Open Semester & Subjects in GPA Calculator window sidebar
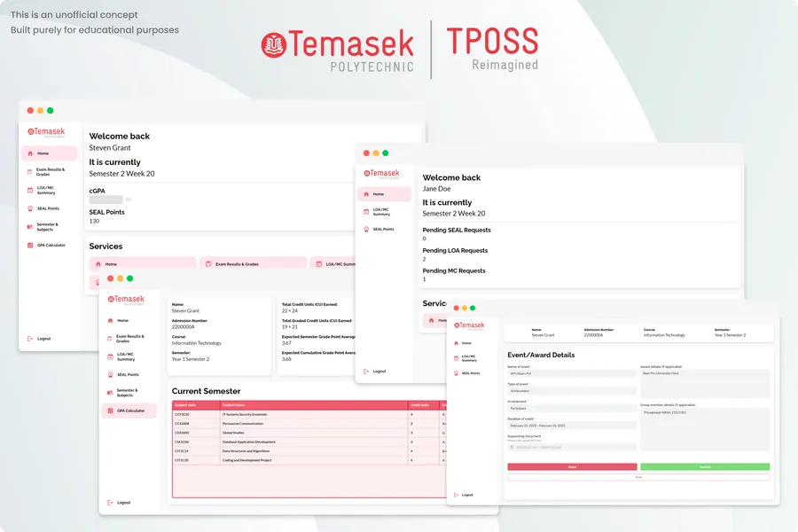The height and width of the screenshot is (532, 798). click(110, 392)
